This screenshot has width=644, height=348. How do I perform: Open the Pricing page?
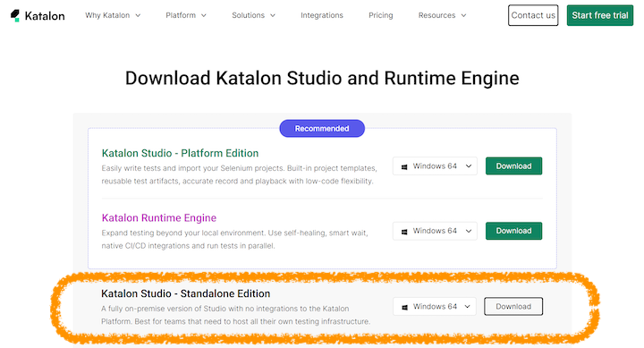click(x=381, y=15)
